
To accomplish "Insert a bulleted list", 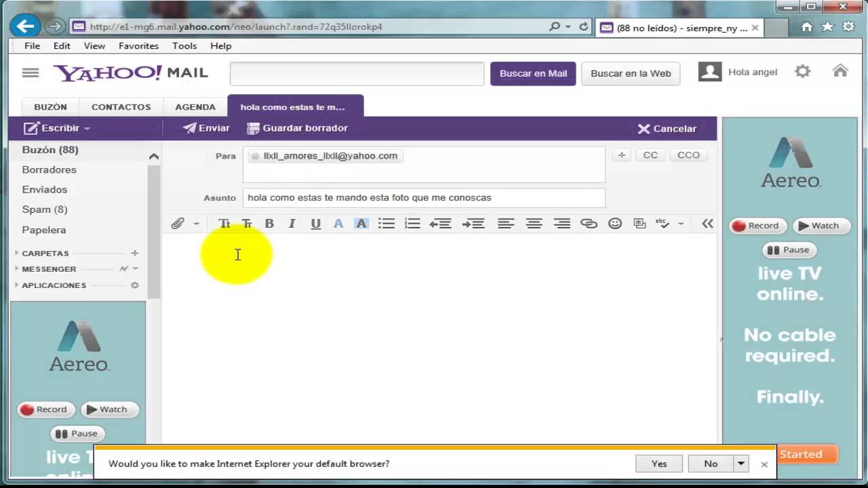I will click(387, 224).
